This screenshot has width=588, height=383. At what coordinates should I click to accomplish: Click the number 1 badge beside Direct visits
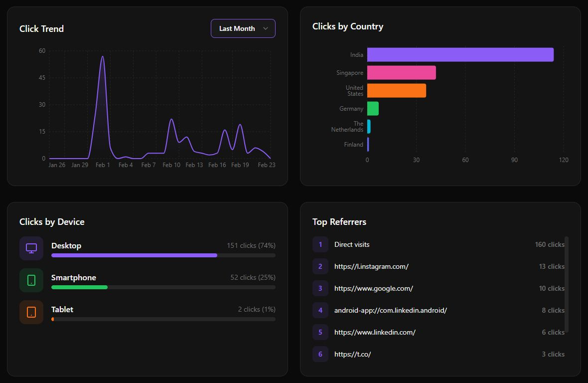click(x=320, y=244)
